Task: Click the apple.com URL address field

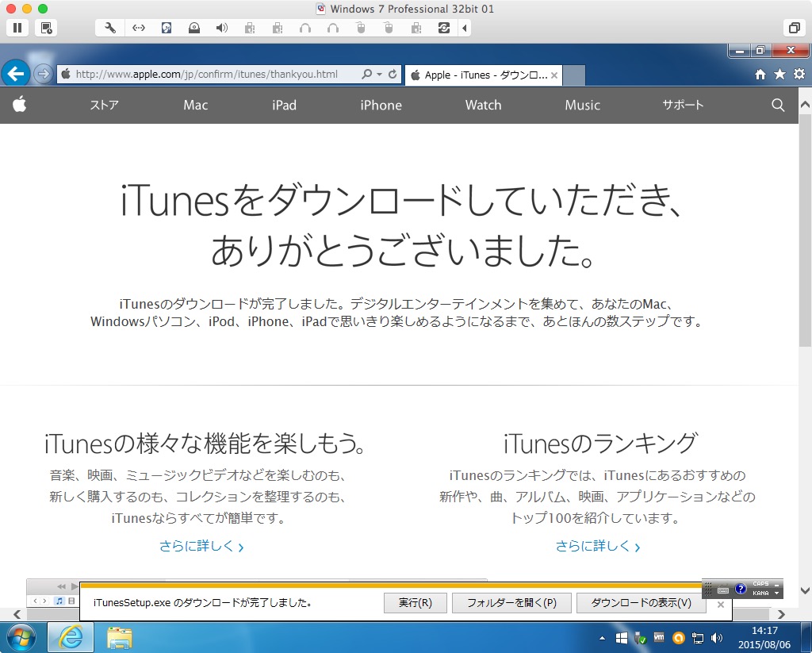Action: pos(207,74)
